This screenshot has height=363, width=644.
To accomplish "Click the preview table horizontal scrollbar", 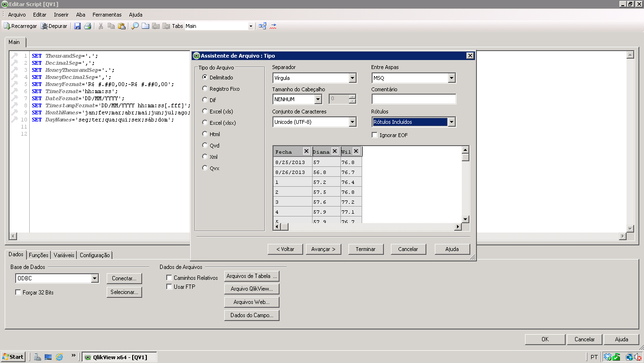I will 367,227.
